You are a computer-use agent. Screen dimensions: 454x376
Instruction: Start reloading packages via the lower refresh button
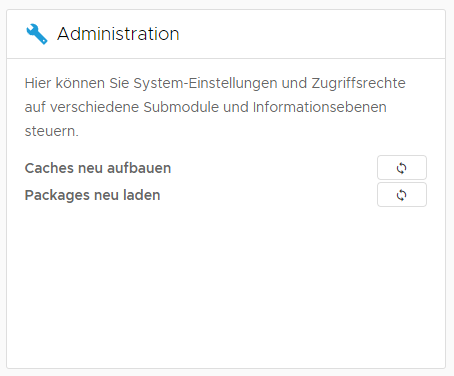402,195
